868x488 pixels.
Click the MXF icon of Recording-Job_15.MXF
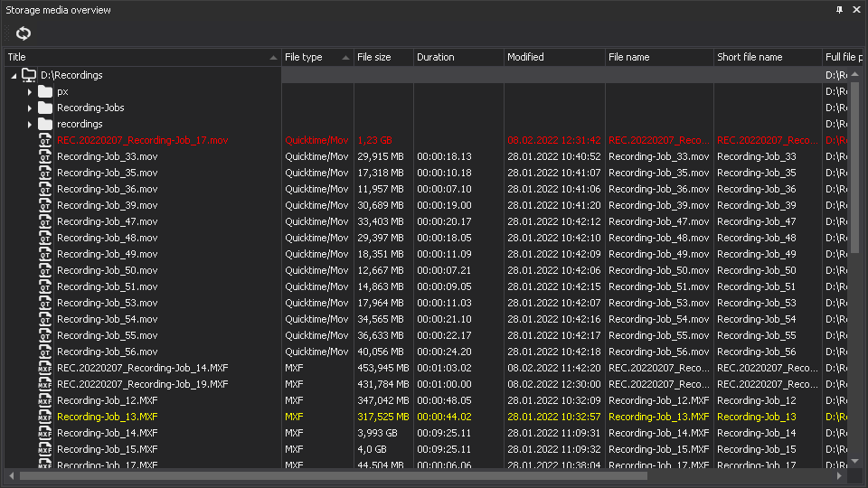point(45,449)
